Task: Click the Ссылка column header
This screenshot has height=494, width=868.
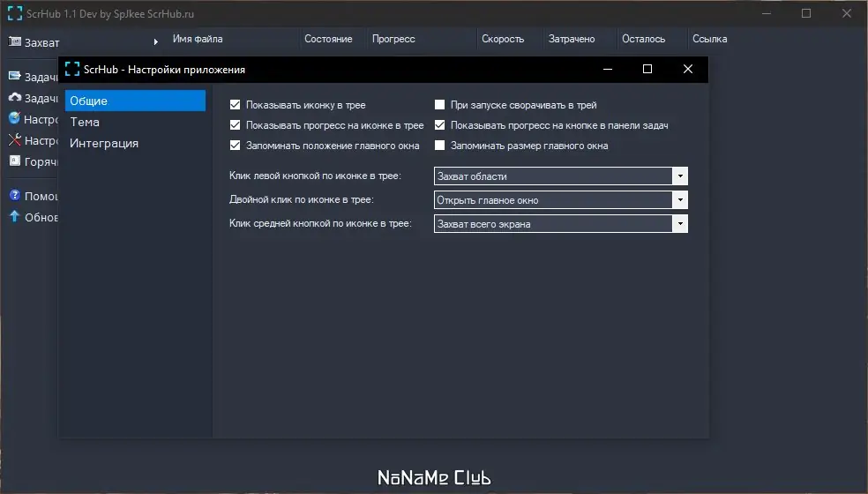Action: tap(710, 39)
